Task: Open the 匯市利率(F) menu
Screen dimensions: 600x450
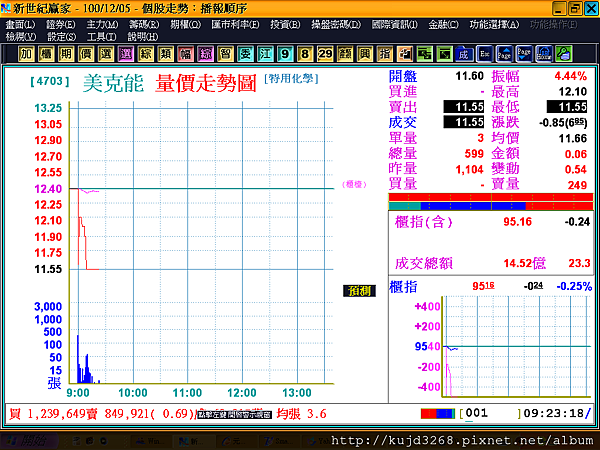Action: tap(235, 25)
